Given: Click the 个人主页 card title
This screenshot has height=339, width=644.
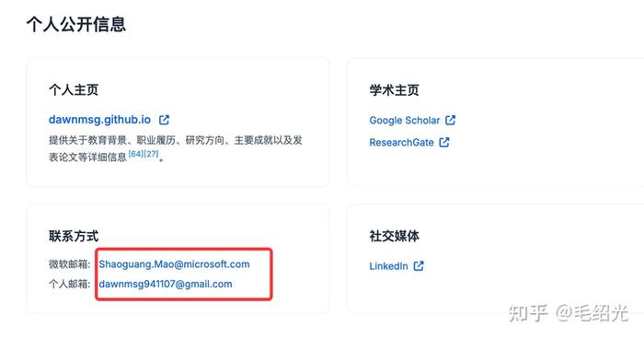Looking at the screenshot, I should [74, 89].
